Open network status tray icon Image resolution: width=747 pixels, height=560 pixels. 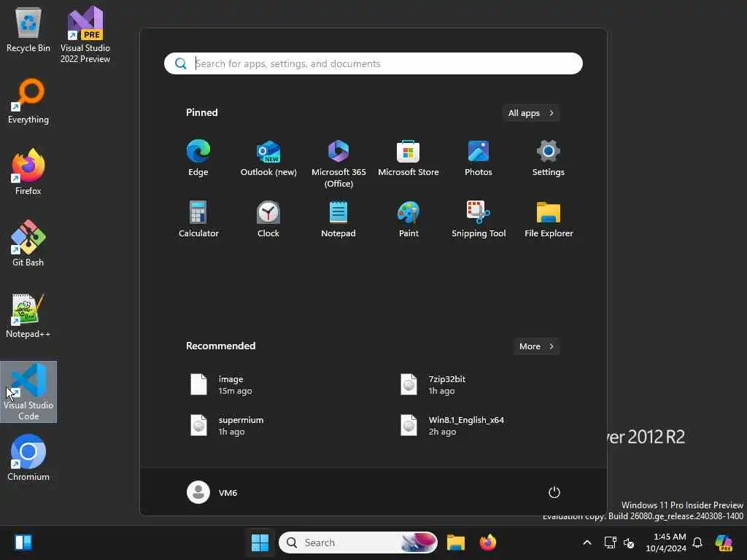611,542
